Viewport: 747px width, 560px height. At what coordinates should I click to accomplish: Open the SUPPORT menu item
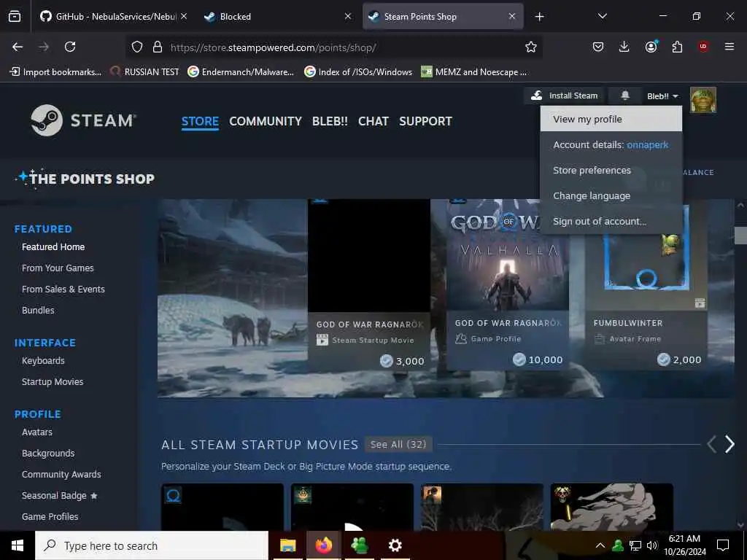click(x=425, y=121)
